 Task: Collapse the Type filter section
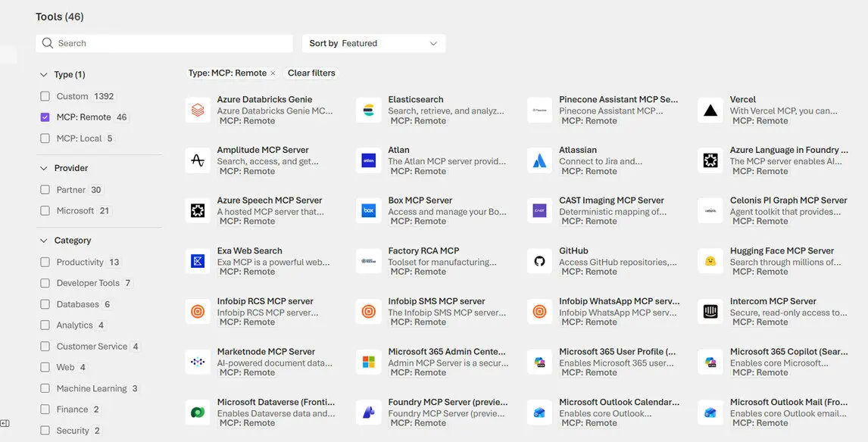click(x=44, y=75)
